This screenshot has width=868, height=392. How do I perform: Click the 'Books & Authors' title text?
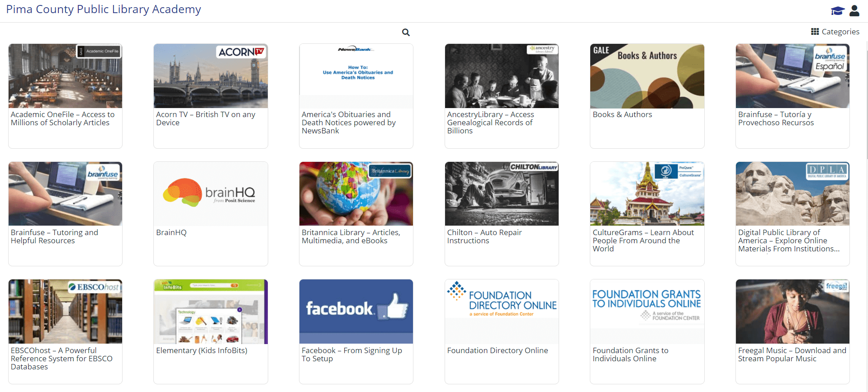pos(622,114)
